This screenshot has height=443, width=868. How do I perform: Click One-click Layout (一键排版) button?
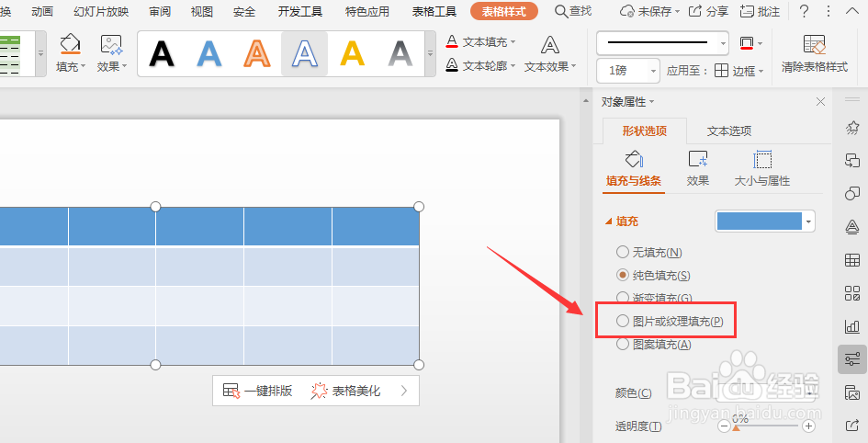pyautogui.click(x=257, y=391)
